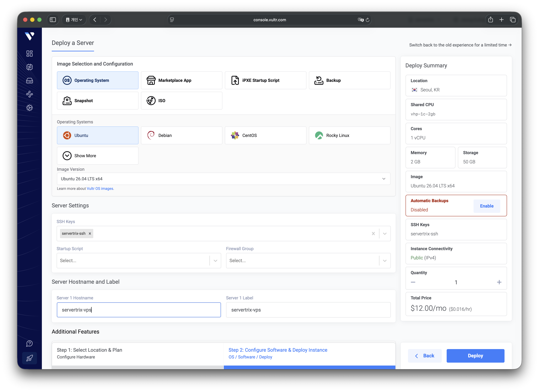Select Marketplace App image type
The height and width of the screenshot is (392, 539).
182,80
